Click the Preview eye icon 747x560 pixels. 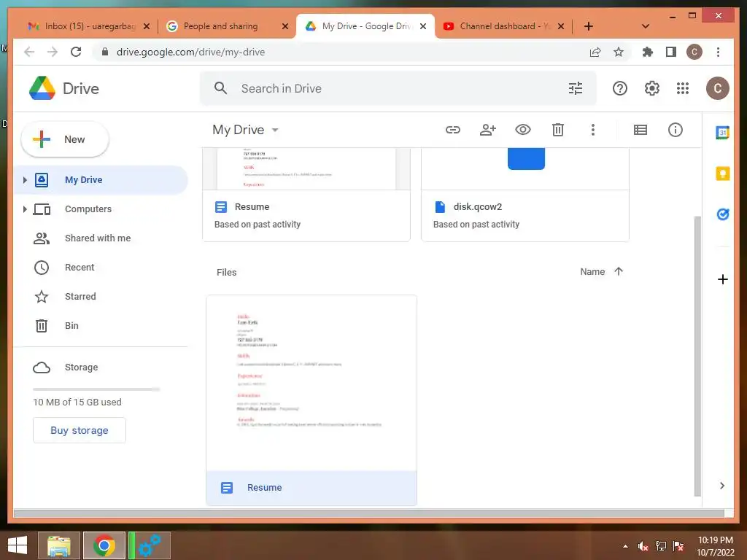pyautogui.click(x=522, y=130)
